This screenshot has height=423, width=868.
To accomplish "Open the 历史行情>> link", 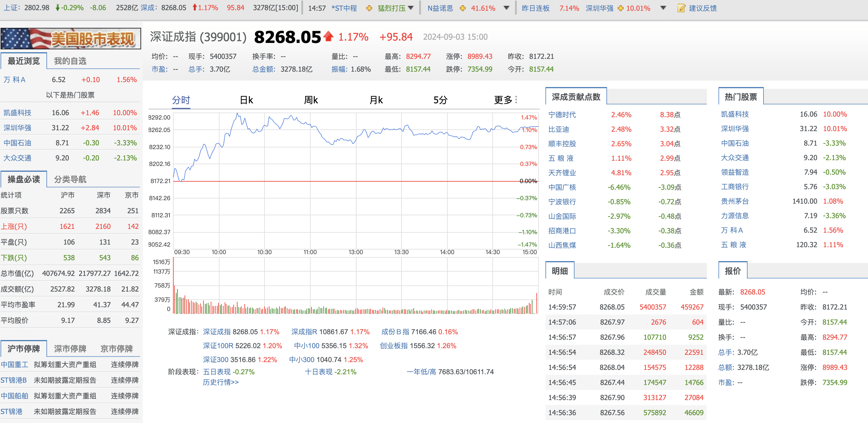I will 221,382.
